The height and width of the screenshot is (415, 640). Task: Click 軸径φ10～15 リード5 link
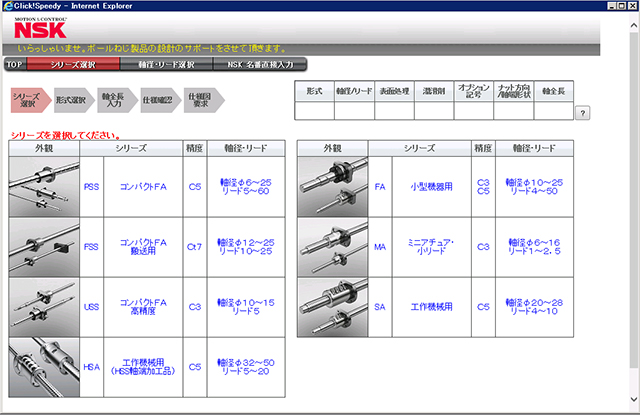pos(246,307)
